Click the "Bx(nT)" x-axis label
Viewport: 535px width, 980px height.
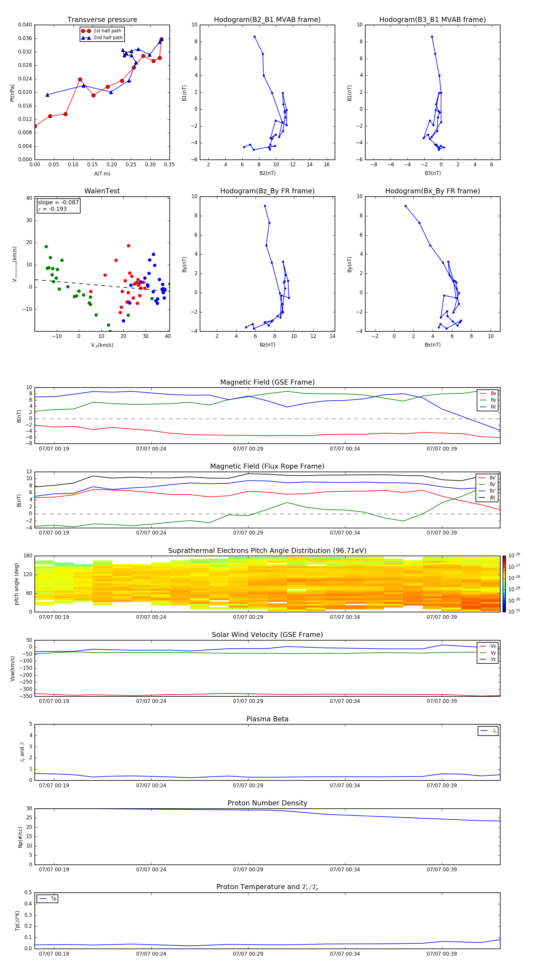tap(432, 345)
